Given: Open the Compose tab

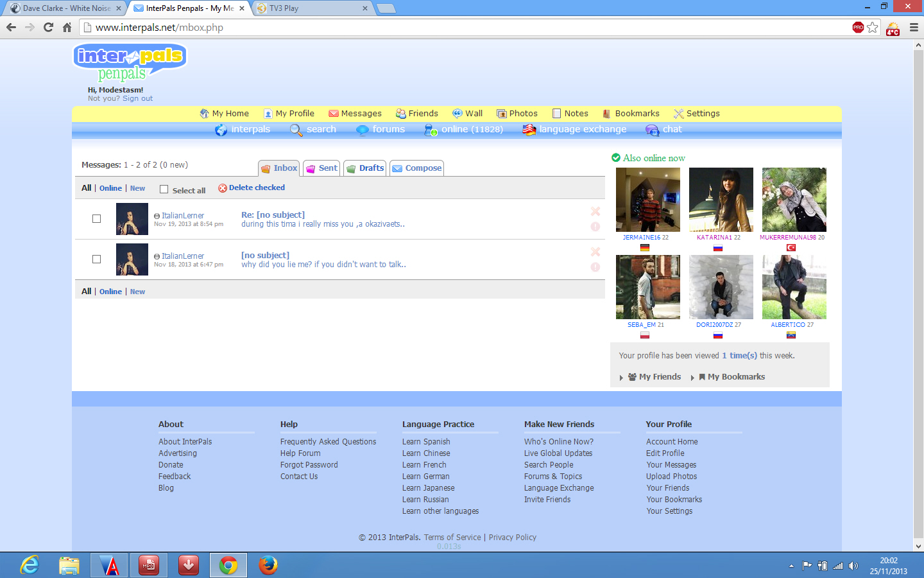Looking at the screenshot, I should (416, 168).
